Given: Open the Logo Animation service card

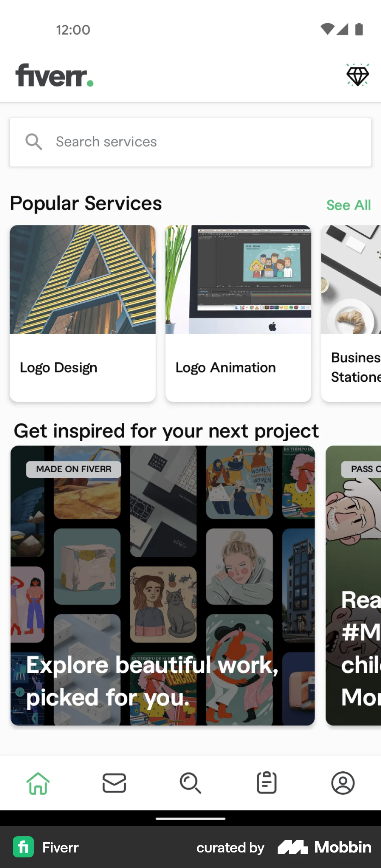Looking at the screenshot, I should 238,314.
